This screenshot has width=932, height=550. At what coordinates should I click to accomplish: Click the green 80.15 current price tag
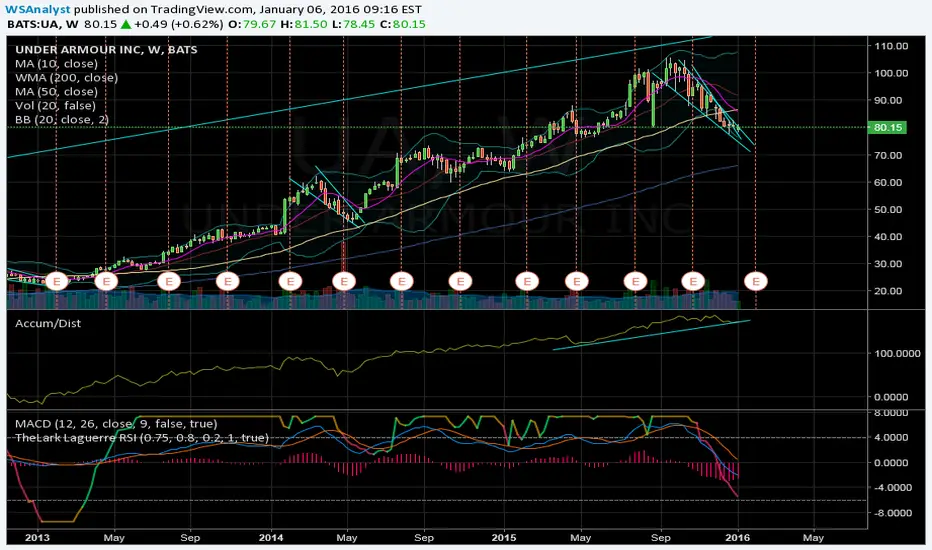click(887, 127)
